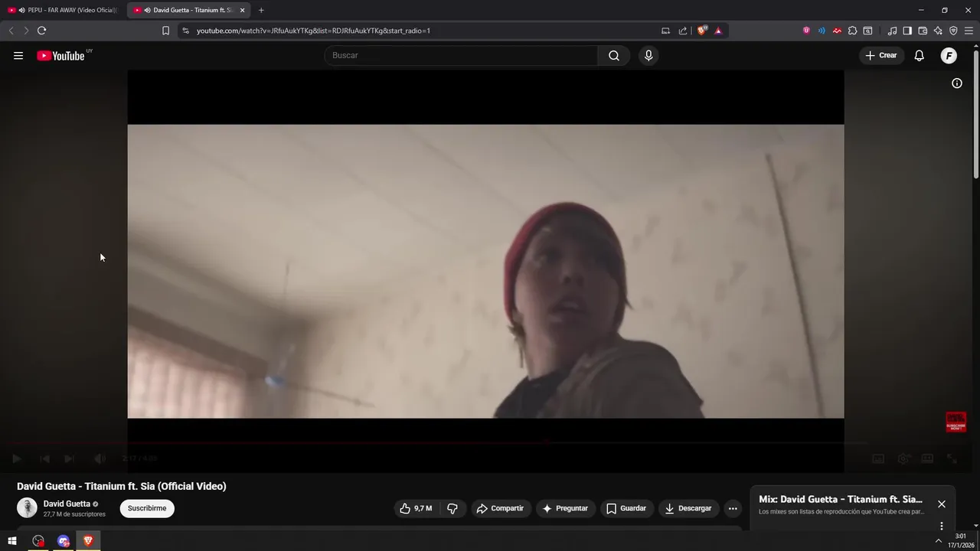Open the Extensions puzzle piece menu
Image resolution: width=980 pixels, height=551 pixels.
click(x=852, y=31)
